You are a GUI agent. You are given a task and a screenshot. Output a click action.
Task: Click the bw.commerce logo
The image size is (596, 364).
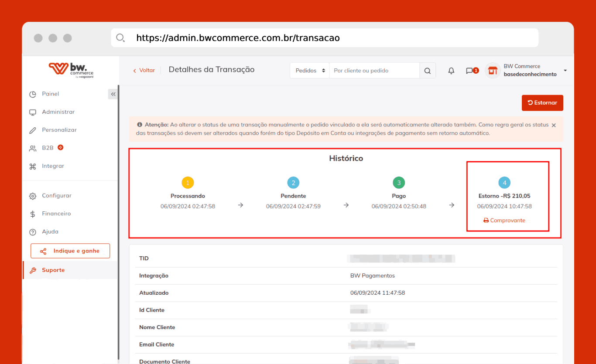click(x=71, y=70)
